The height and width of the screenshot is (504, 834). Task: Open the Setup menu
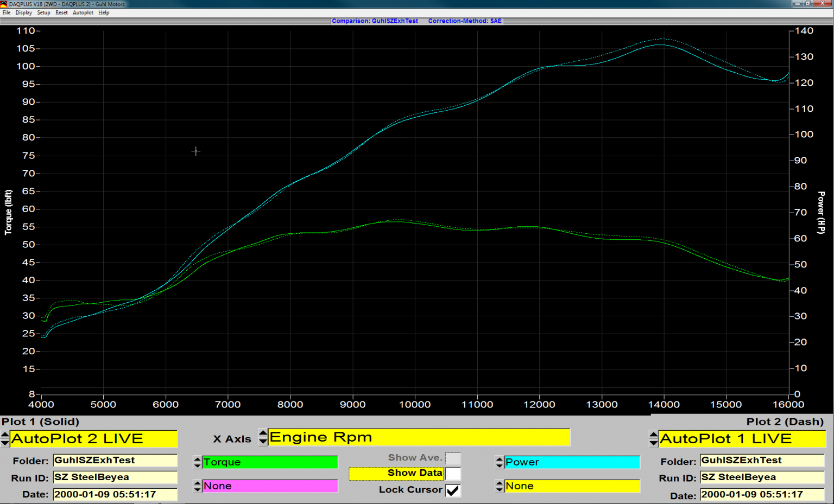43,12
